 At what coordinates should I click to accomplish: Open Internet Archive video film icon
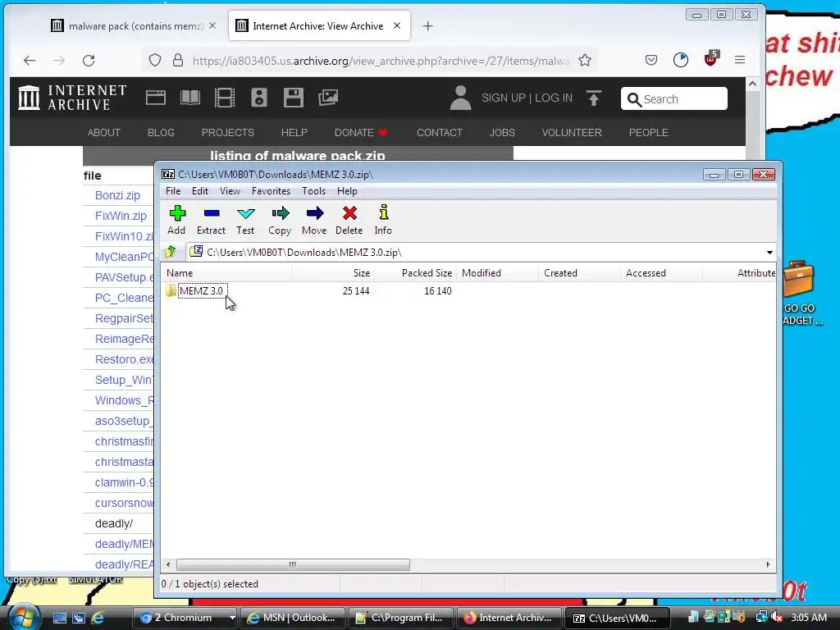click(x=225, y=98)
